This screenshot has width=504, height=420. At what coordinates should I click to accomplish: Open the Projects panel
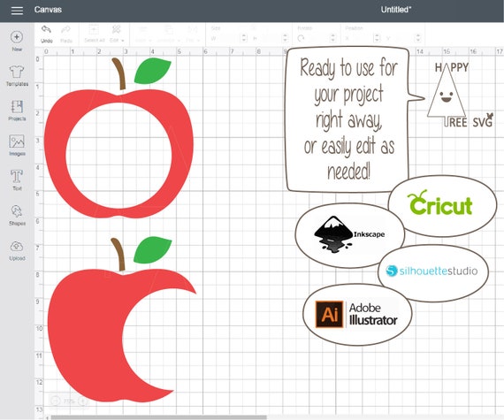click(x=17, y=111)
